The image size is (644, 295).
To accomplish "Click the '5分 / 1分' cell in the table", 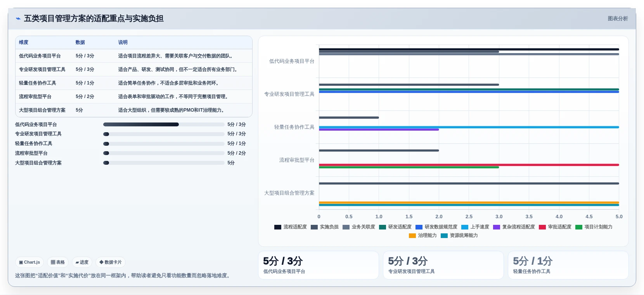I will [x=85, y=83].
